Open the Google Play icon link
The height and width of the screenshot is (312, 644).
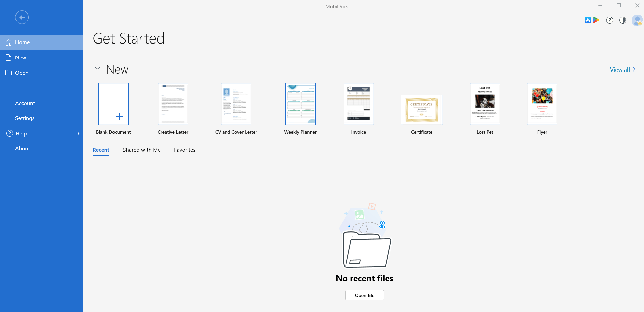tap(596, 20)
